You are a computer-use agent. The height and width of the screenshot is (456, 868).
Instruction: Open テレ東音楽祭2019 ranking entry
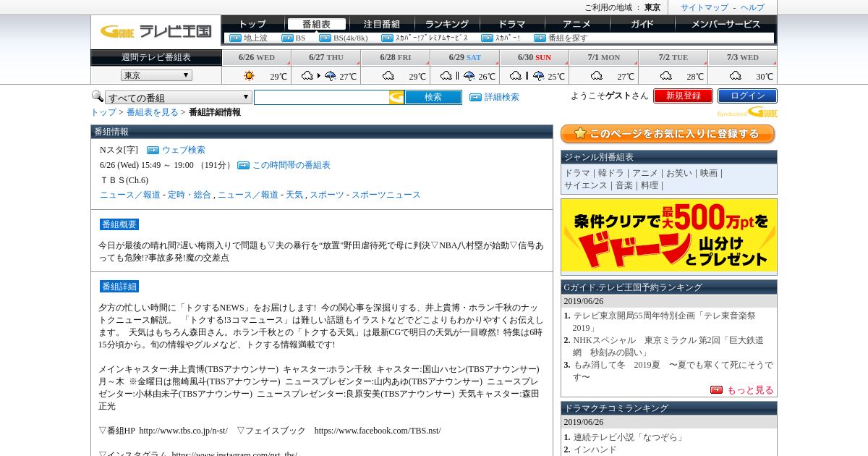(664, 321)
